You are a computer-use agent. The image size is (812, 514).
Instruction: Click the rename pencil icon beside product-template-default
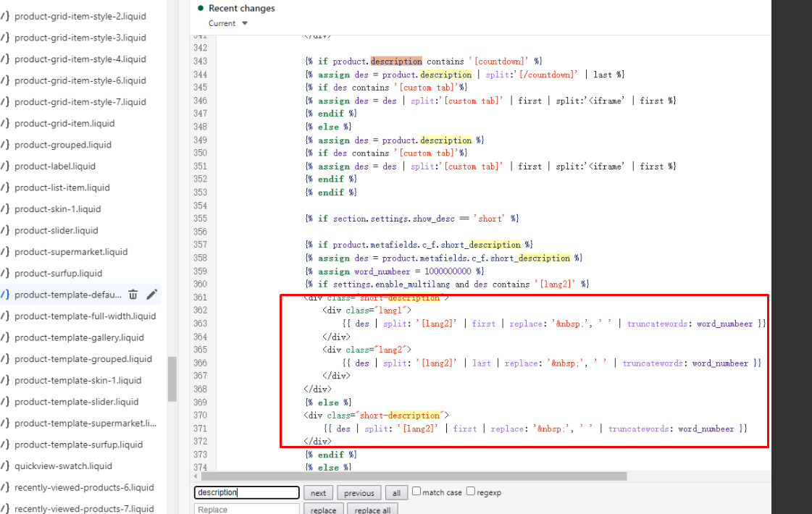151,295
